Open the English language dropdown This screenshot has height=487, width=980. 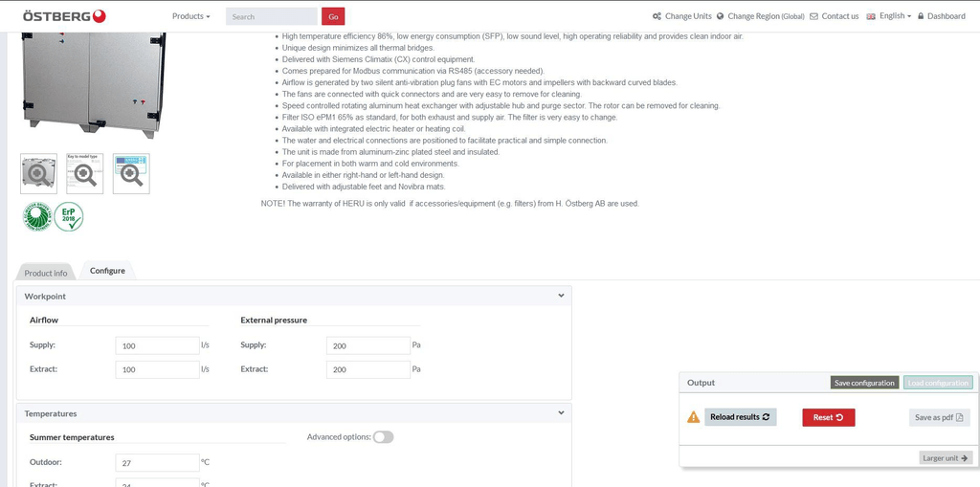tap(889, 16)
